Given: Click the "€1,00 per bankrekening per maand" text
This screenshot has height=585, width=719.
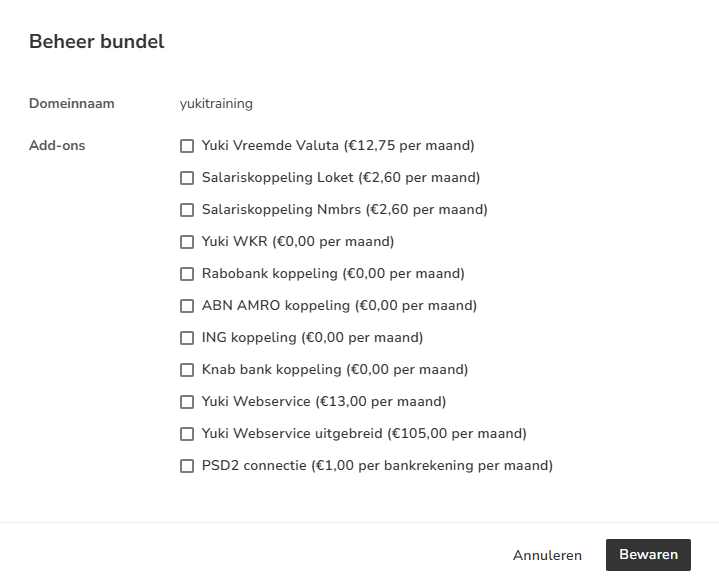Looking at the screenshot, I should coord(432,466).
